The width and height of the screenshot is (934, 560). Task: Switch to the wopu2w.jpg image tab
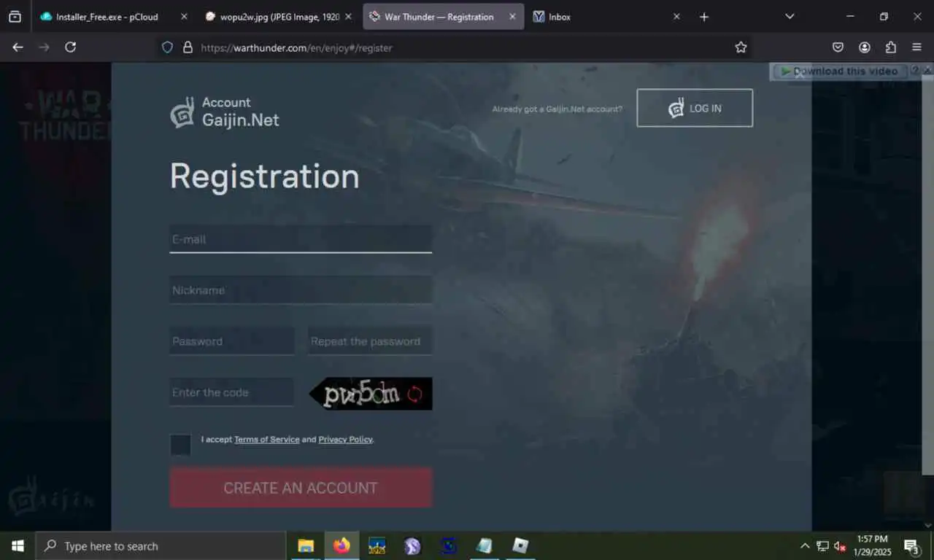(x=279, y=17)
